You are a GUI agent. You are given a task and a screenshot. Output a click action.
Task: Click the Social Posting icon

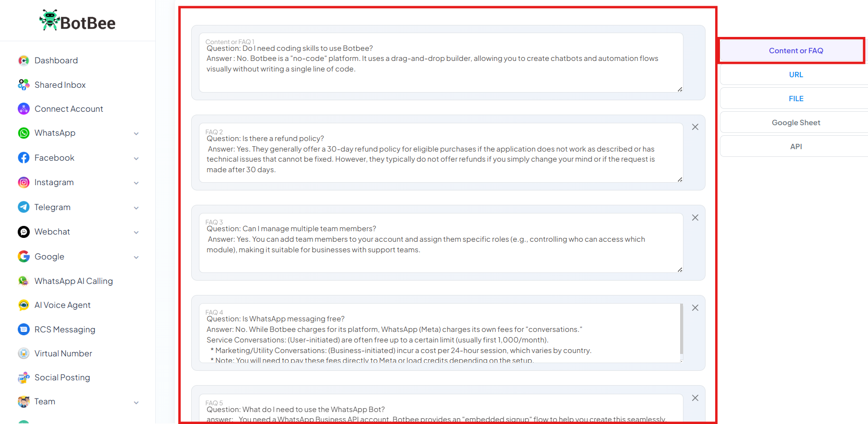pyautogui.click(x=23, y=377)
